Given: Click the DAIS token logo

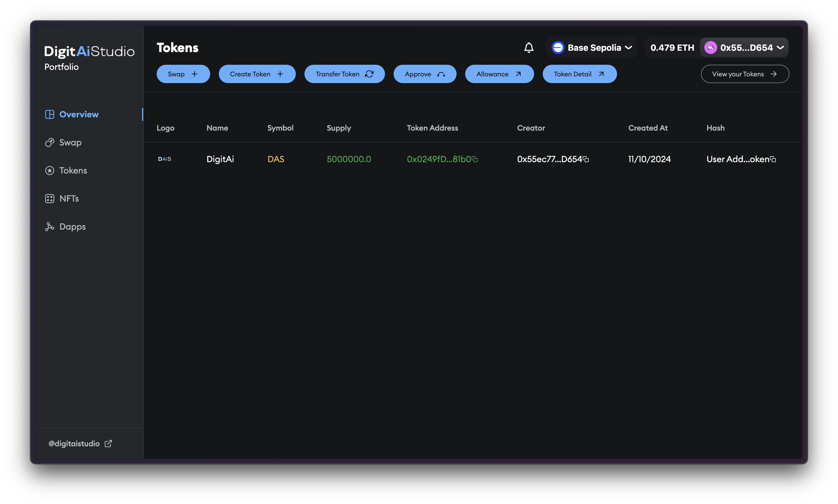Looking at the screenshot, I should 165,159.
